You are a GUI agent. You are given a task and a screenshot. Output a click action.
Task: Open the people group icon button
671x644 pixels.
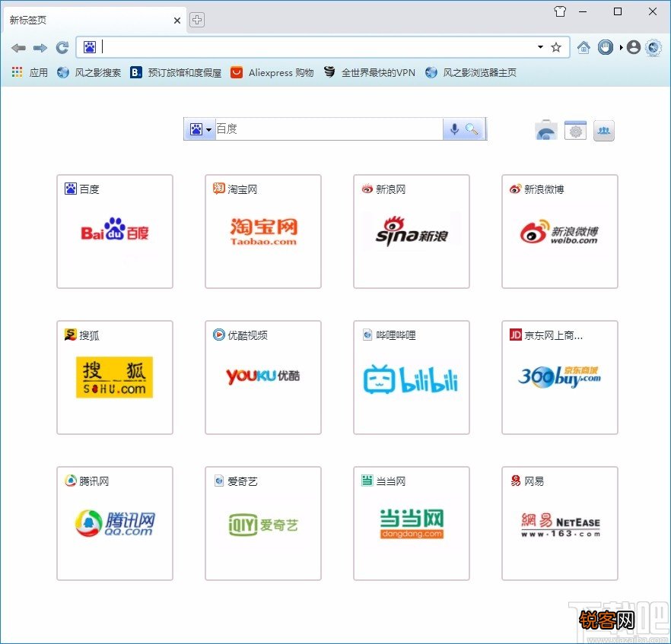(x=604, y=130)
